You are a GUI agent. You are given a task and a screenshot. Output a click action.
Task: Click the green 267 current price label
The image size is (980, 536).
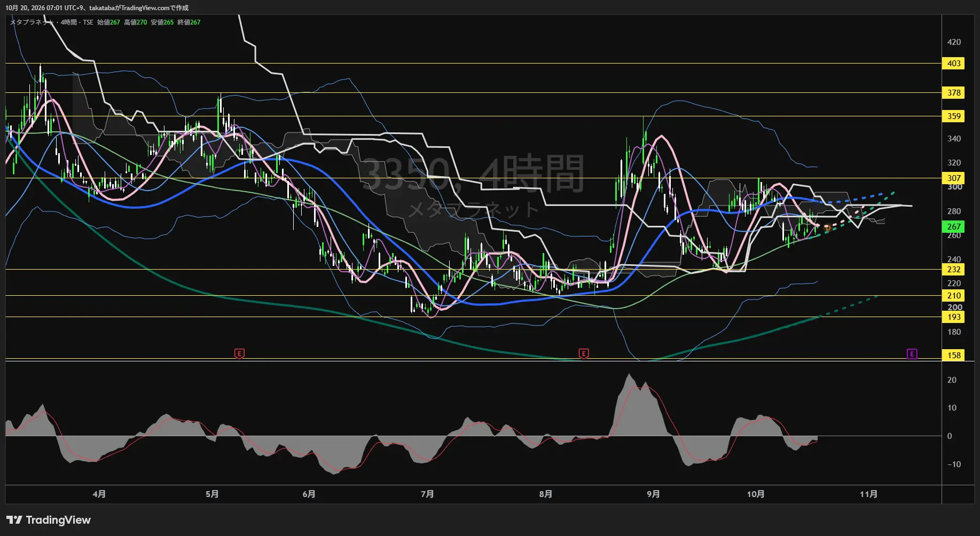954,227
